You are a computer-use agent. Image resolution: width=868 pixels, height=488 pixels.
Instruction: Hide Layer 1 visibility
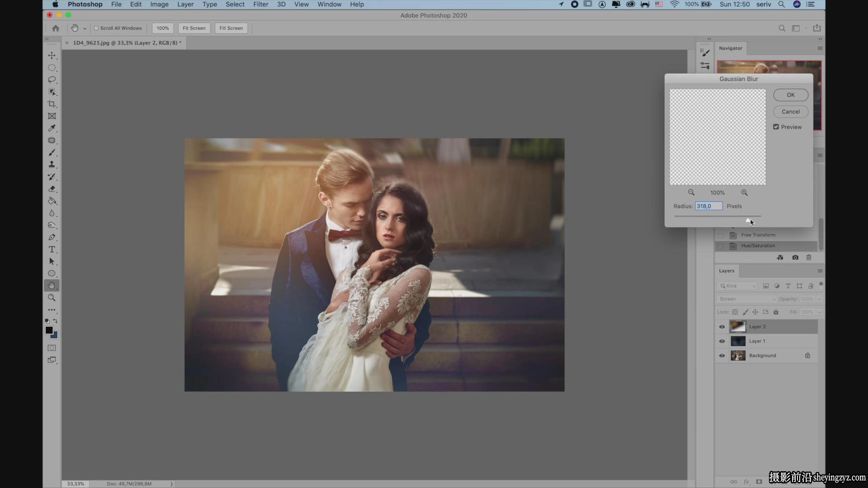pos(722,341)
